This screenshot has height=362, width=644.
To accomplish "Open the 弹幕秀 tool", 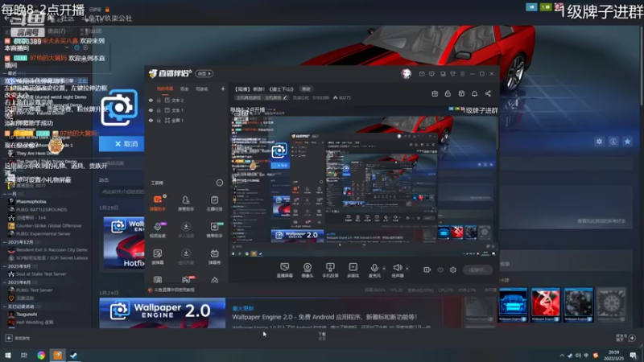I will click(x=214, y=257).
